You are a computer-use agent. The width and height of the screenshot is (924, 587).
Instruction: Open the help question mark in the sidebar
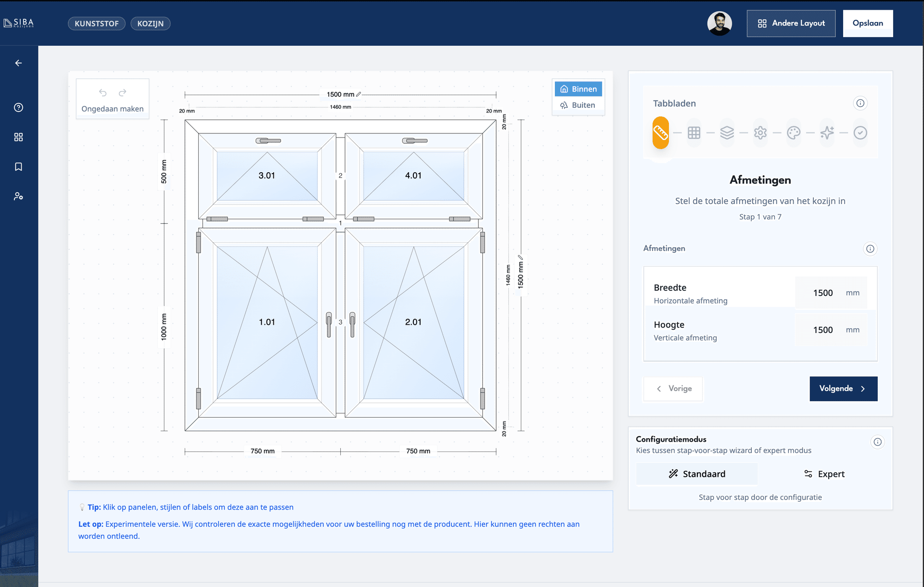(18, 107)
